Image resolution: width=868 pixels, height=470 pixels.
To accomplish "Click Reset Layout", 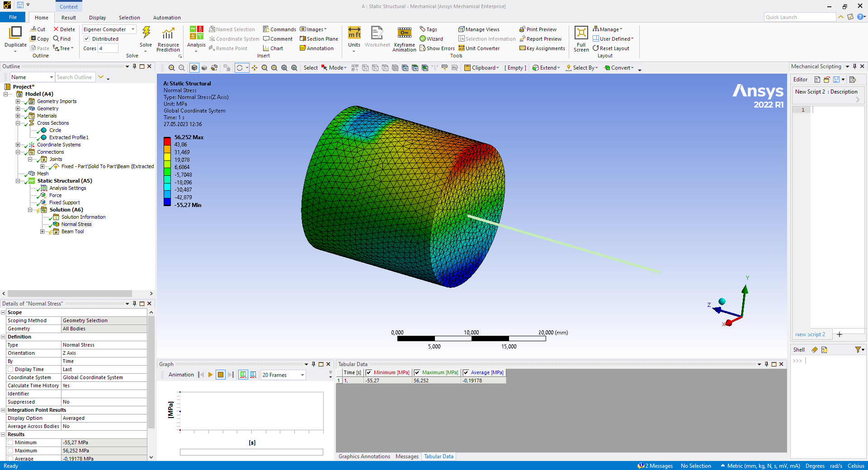I will [611, 48].
